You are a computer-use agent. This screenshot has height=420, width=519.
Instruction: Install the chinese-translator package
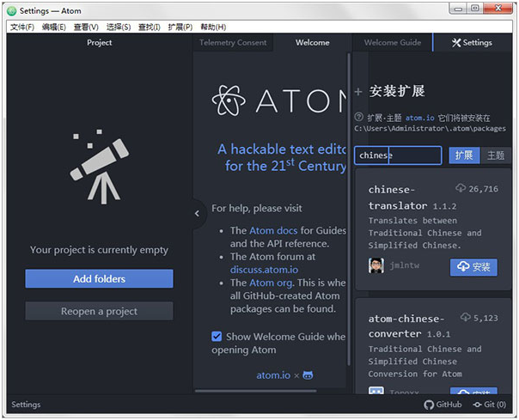point(473,267)
